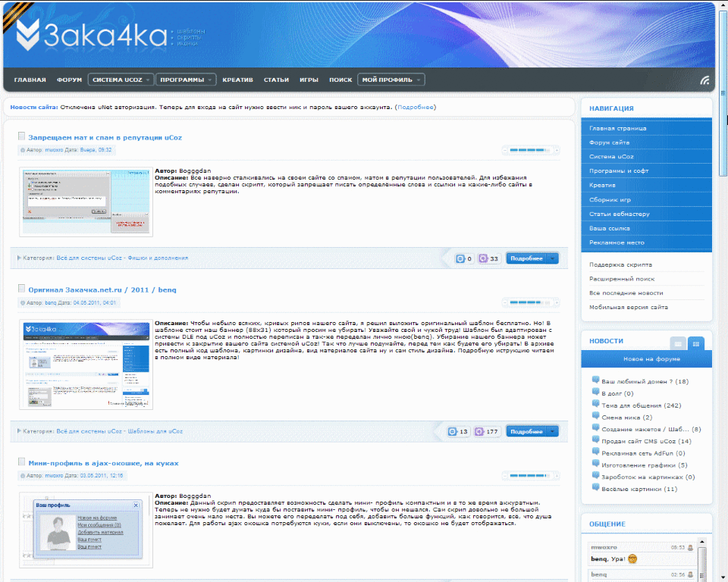Viewport: 728px width, 582px height.
Task: Open the Программы dropdown in navbar
Action: pos(187,80)
